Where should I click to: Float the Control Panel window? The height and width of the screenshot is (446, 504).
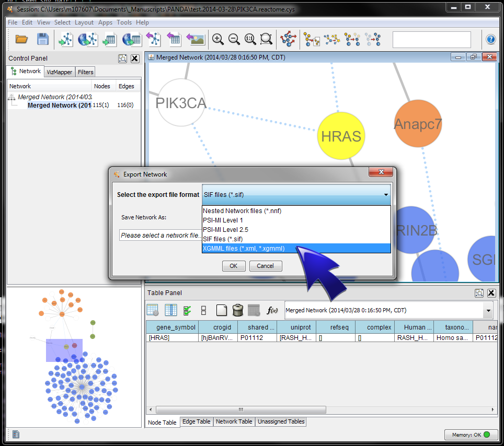(x=123, y=58)
